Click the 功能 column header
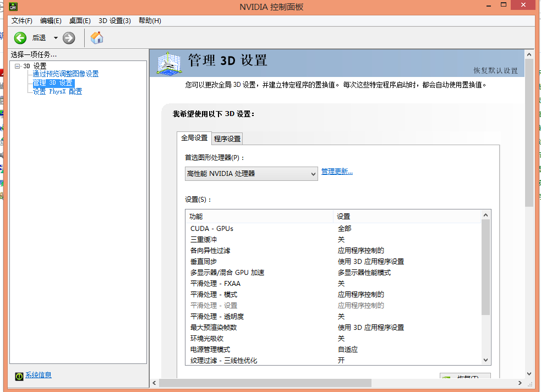The width and height of the screenshot is (541, 392). click(259, 217)
